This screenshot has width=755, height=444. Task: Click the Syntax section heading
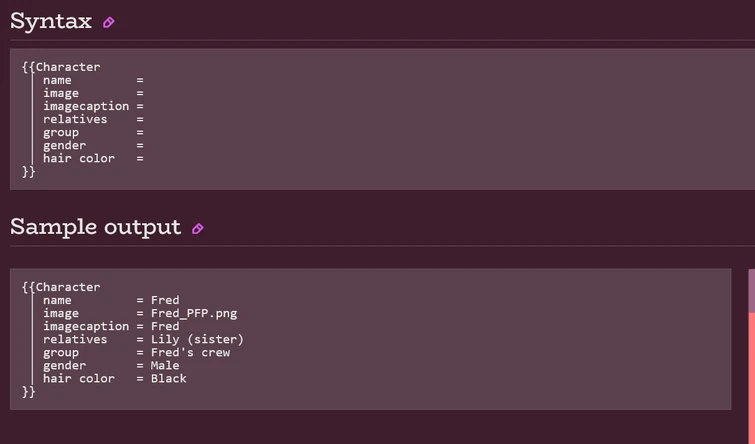point(51,21)
